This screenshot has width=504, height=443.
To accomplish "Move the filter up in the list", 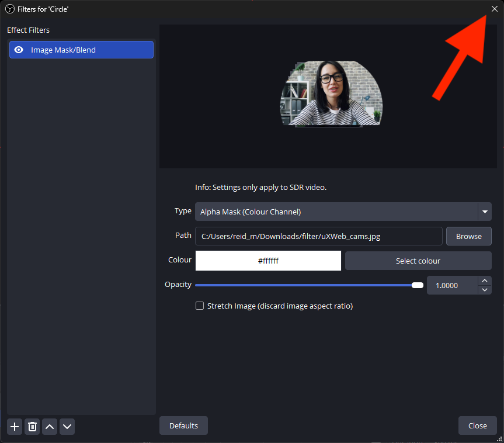I will click(50, 427).
